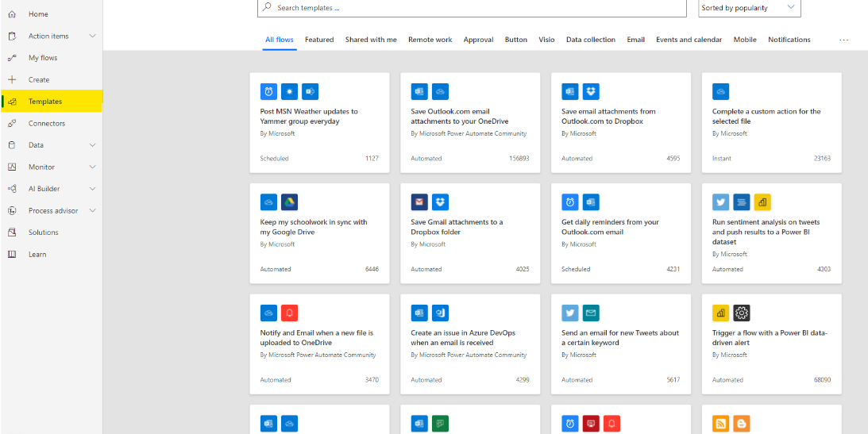The width and height of the screenshot is (868, 434).
Task: Show more tabs with ellipsis button
Action: click(843, 40)
